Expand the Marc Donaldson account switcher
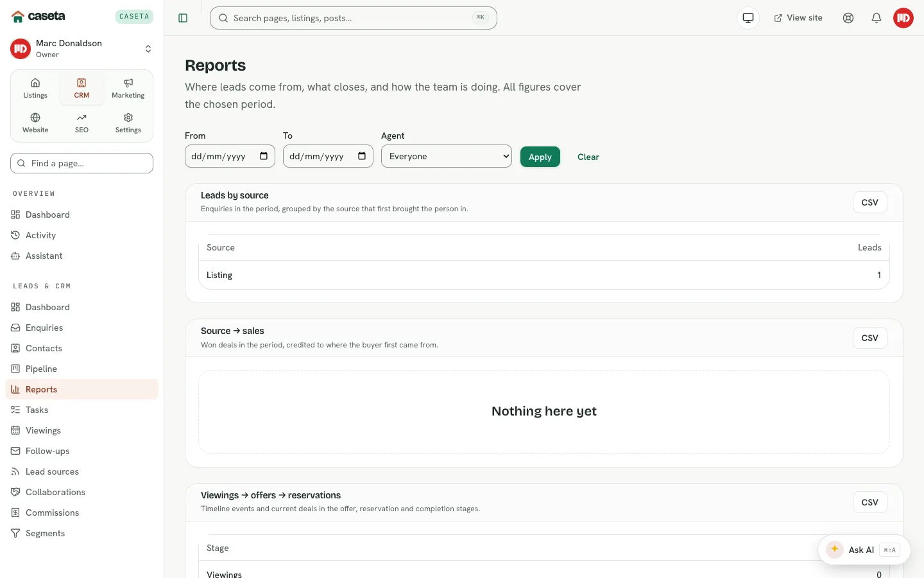This screenshot has width=924, height=578. point(81,48)
